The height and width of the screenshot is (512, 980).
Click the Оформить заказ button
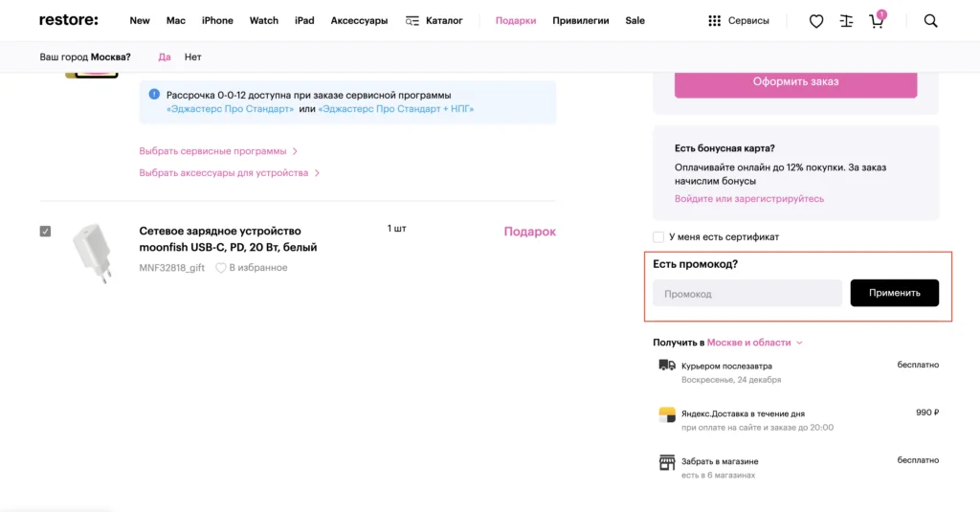(x=795, y=84)
